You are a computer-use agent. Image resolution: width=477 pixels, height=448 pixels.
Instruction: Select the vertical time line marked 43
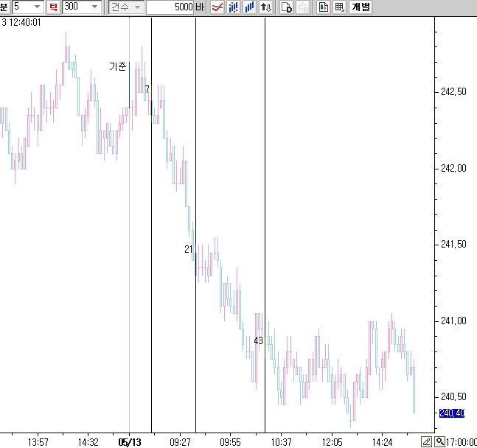[x=265, y=225]
